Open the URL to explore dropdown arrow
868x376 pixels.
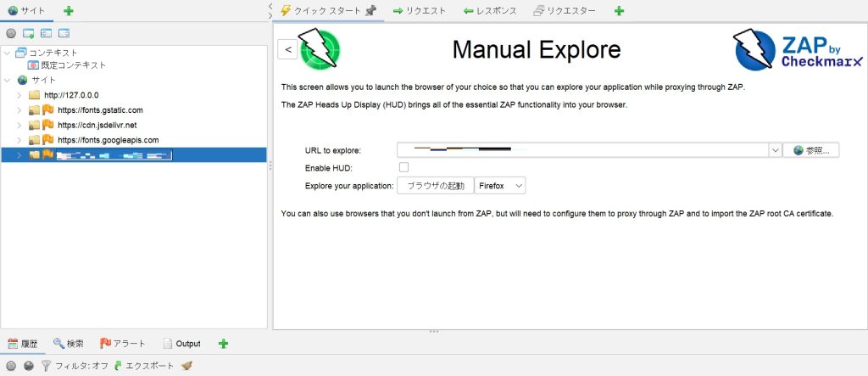(x=775, y=150)
